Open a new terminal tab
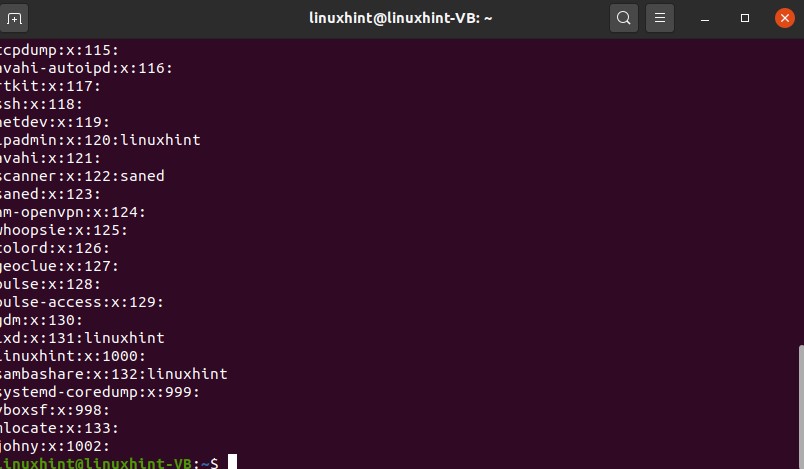804x469 pixels. click(16, 18)
